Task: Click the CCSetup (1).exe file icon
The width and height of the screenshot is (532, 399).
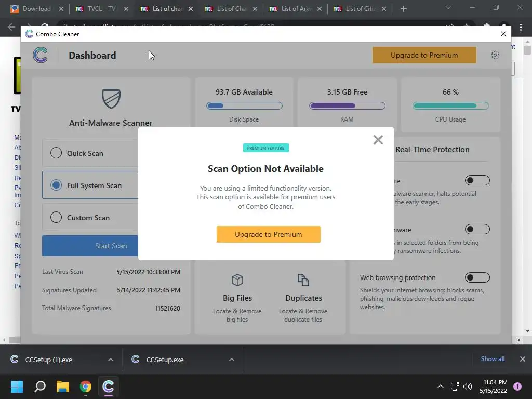Action: coord(14,359)
